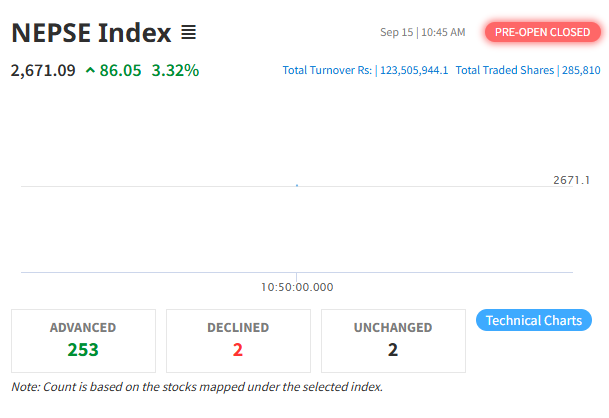Click the data point on chart

[x=297, y=185]
